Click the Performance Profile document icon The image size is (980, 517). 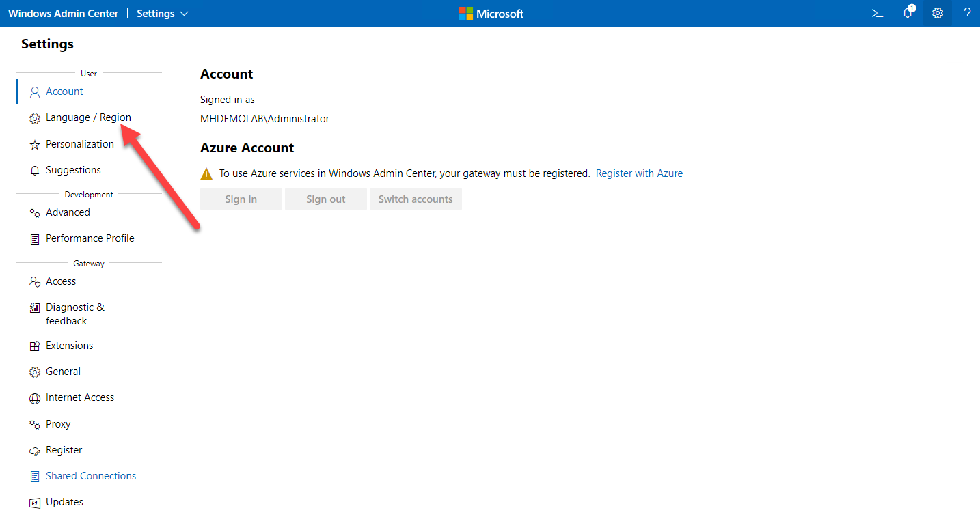[x=35, y=239]
